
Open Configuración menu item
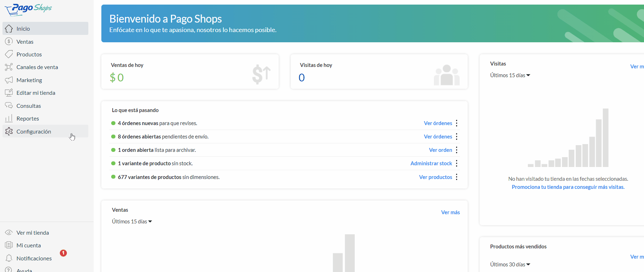[x=45, y=131]
